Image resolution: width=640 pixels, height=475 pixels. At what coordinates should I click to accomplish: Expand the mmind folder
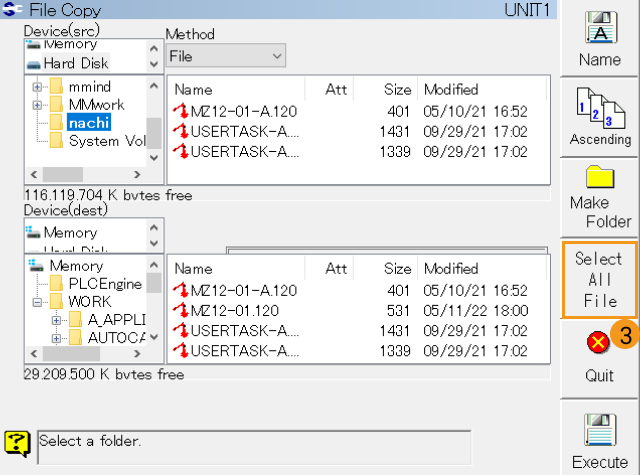37,87
